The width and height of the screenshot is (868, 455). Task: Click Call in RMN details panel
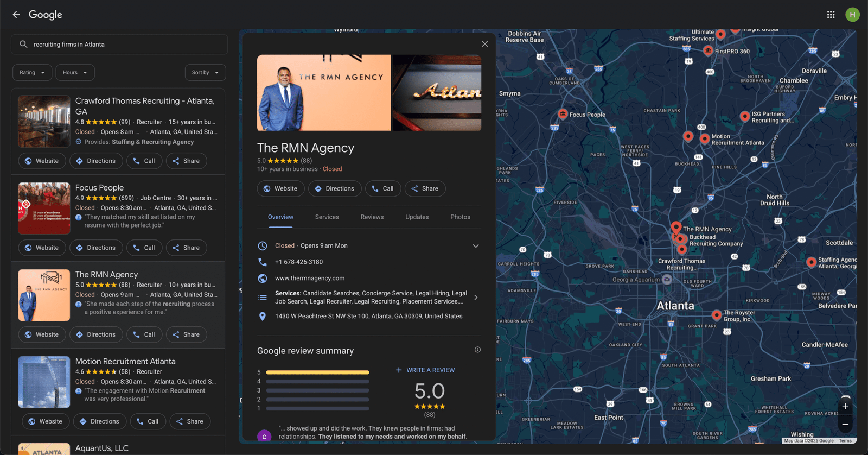click(383, 189)
